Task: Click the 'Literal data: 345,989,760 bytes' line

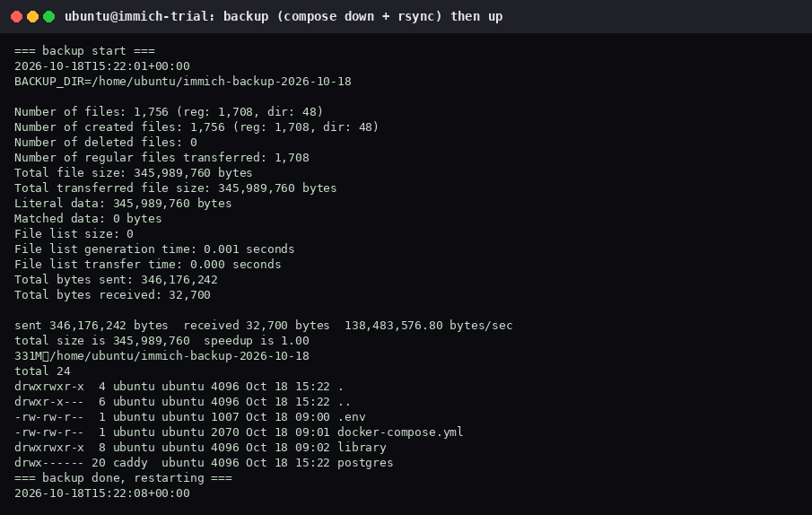Action: pos(123,204)
